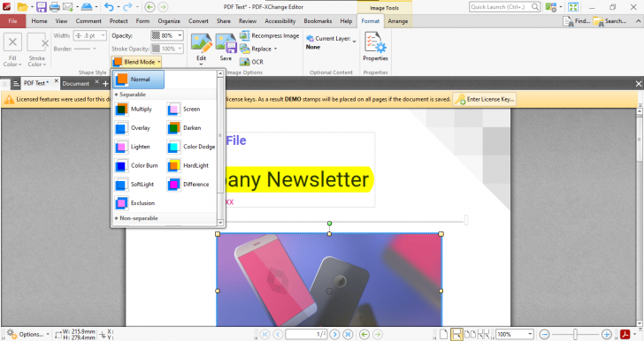Click Find in the top right

[x=577, y=21]
